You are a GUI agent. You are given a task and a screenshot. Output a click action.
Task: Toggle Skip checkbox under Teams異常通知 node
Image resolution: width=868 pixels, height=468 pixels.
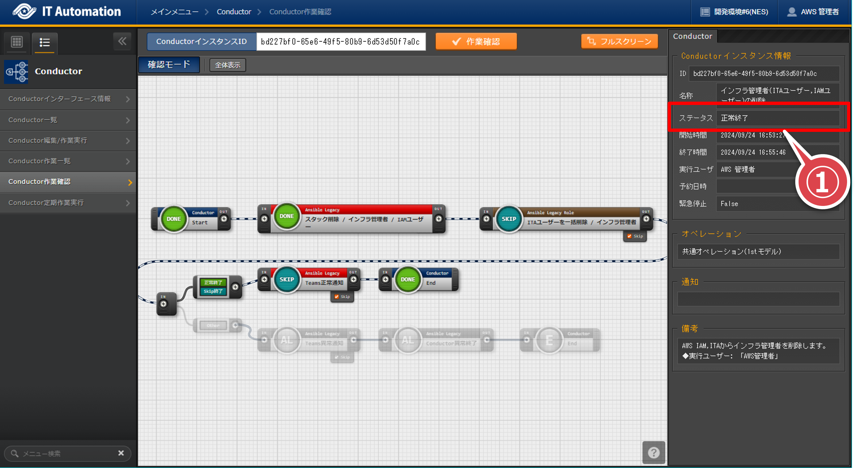337,357
